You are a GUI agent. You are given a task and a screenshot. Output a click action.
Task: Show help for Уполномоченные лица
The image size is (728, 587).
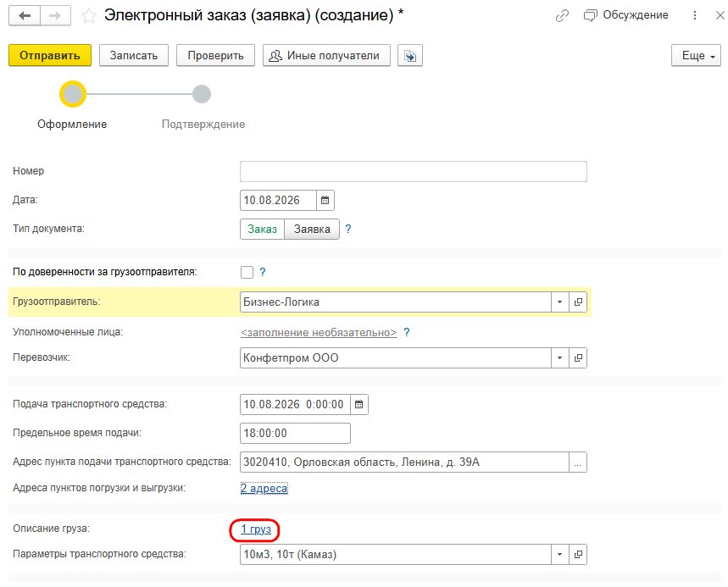point(407,332)
